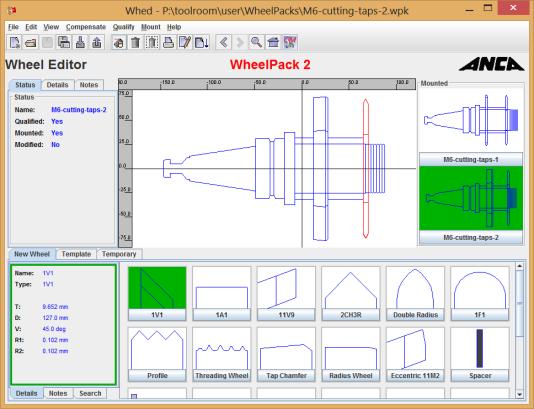This screenshot has height=409, width=534.
Task: Click the forward chevron toolbar icon
Action: click(240, 43)
